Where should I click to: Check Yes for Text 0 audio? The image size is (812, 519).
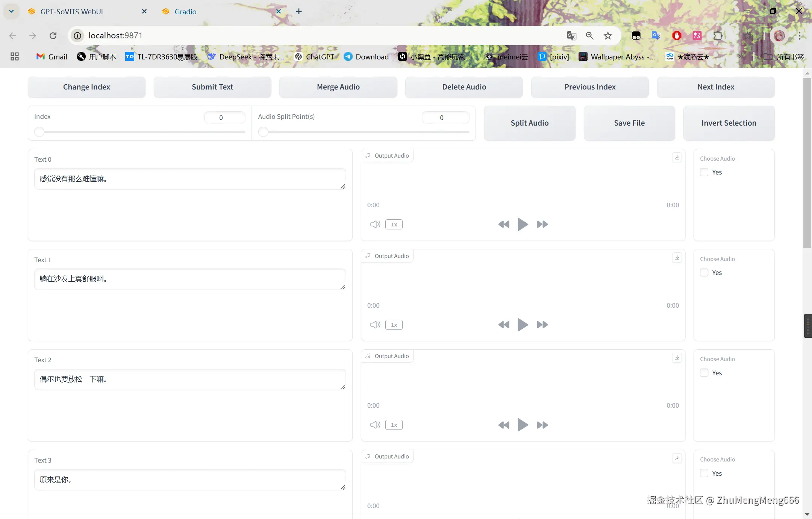704,172
